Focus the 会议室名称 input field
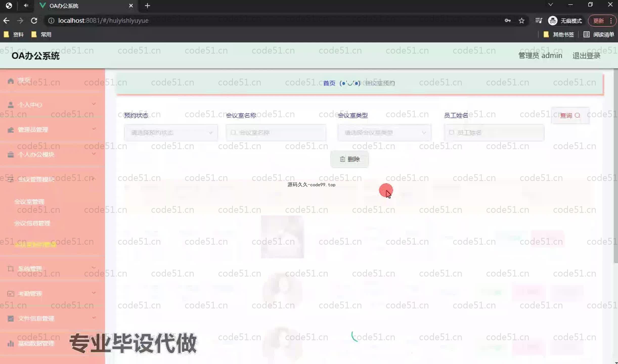 coord(276,133)
